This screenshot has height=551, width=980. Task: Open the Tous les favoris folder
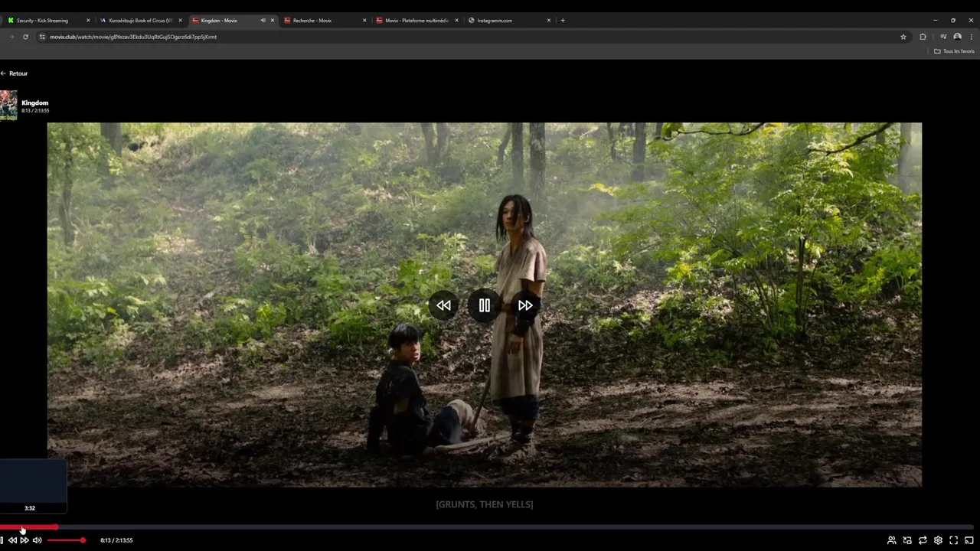(954, 51)
